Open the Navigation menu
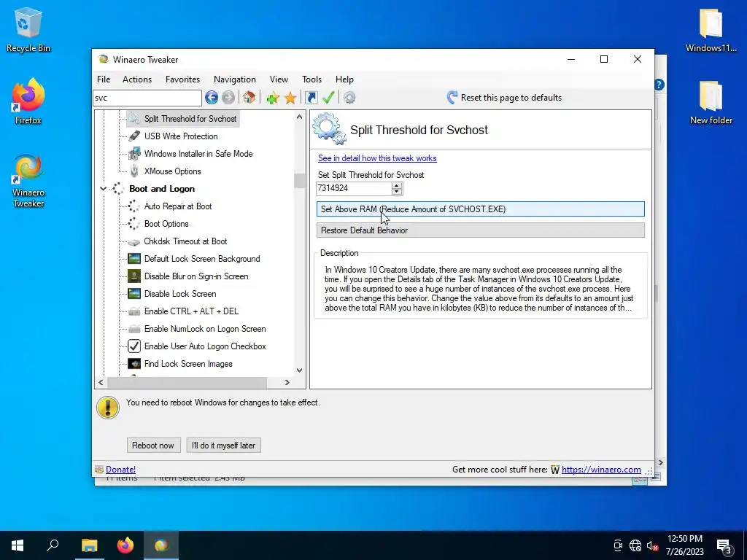This screenshot has width=747, height=560. pos(234,79)
